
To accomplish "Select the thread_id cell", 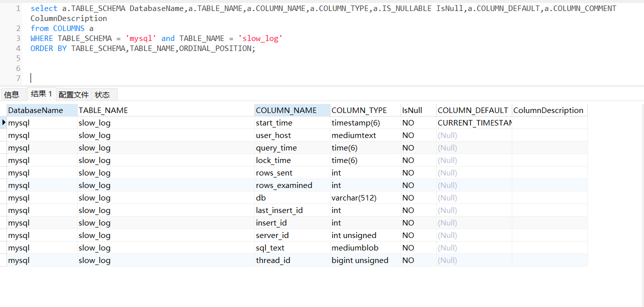I will click(292, 260).
